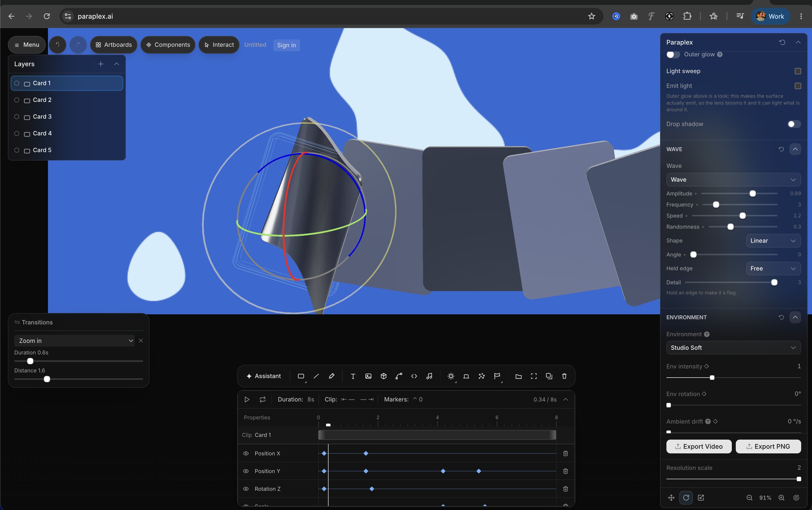This screenshot has height=510, width=812.
Task: Add a new layer with plus icon
Action: (100, 64)
